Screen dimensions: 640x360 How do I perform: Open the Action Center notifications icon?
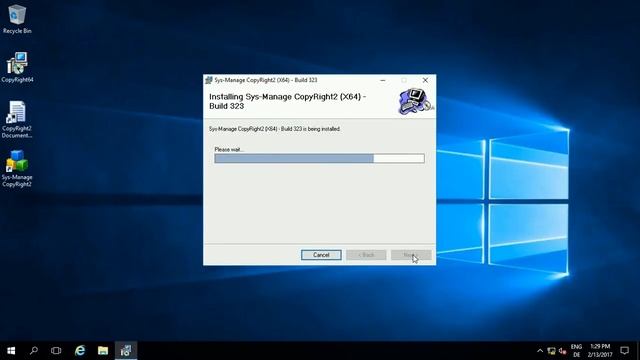[x=624, y=351]
